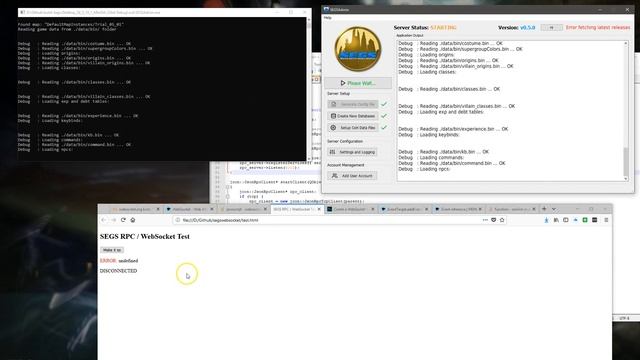
Task: Click the green extension icon in Firefox toolbar
Action: coord(585,220)
